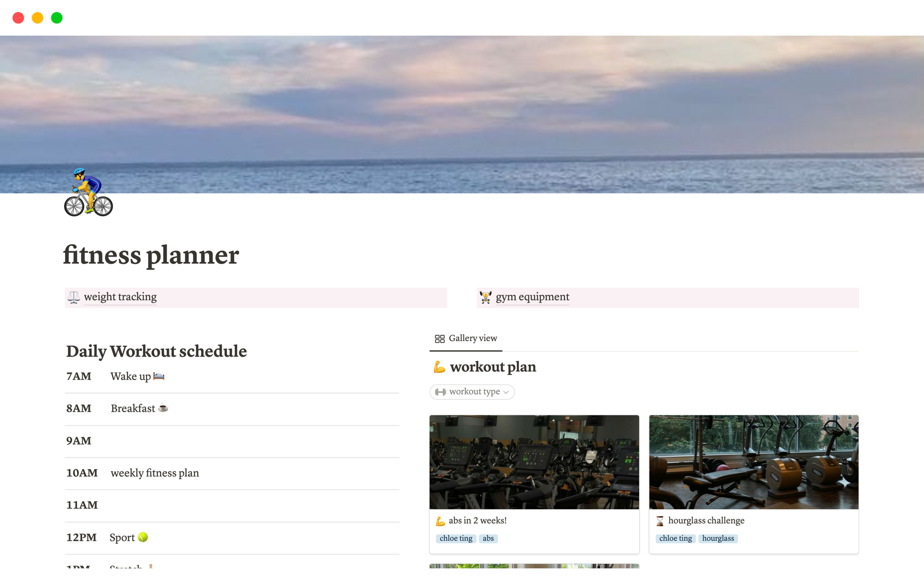Switch to the Gallery view tab
Viewport: 924px width, 578px height.
(466, 338)
